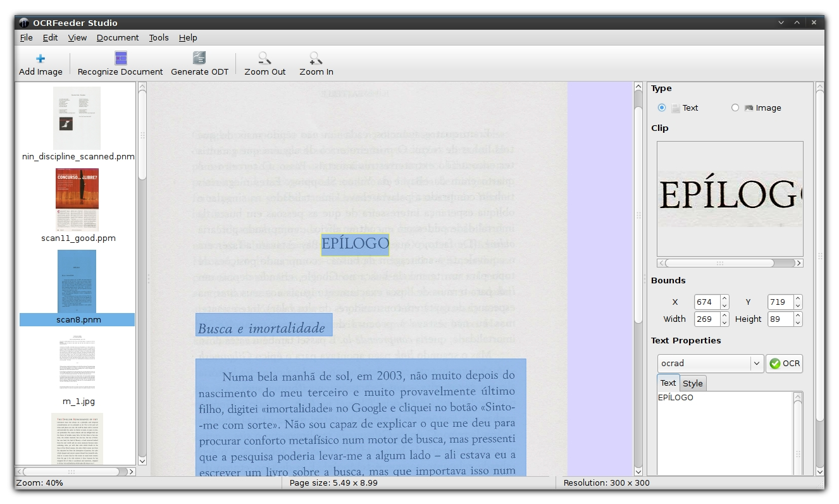Click the Add Image toolbar icon

[x=40, y=59]
